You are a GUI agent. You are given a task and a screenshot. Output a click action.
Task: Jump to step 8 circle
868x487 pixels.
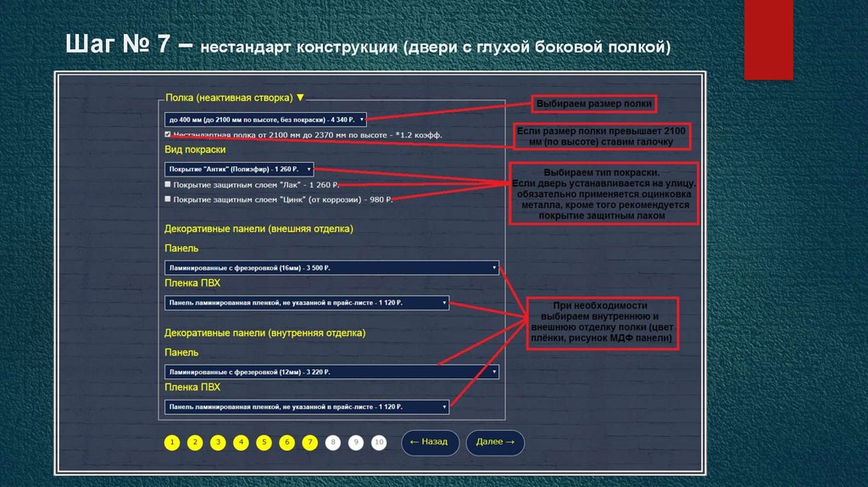coord(332,442)
